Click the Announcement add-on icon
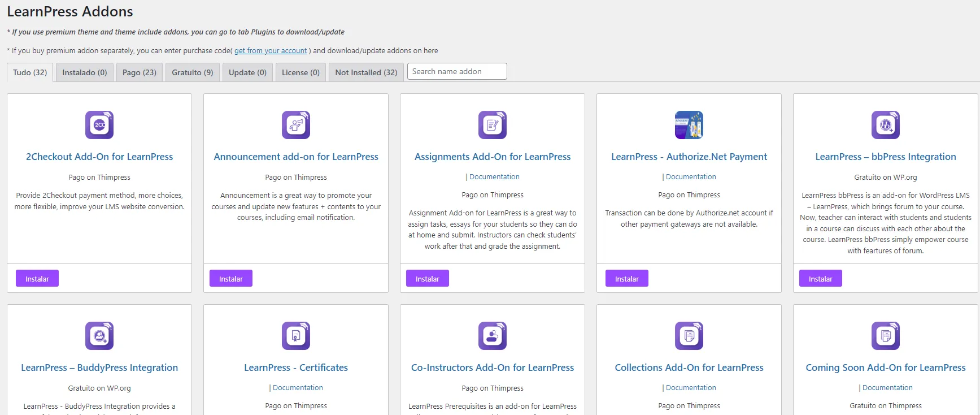980x415 pixels. (296, 125)
